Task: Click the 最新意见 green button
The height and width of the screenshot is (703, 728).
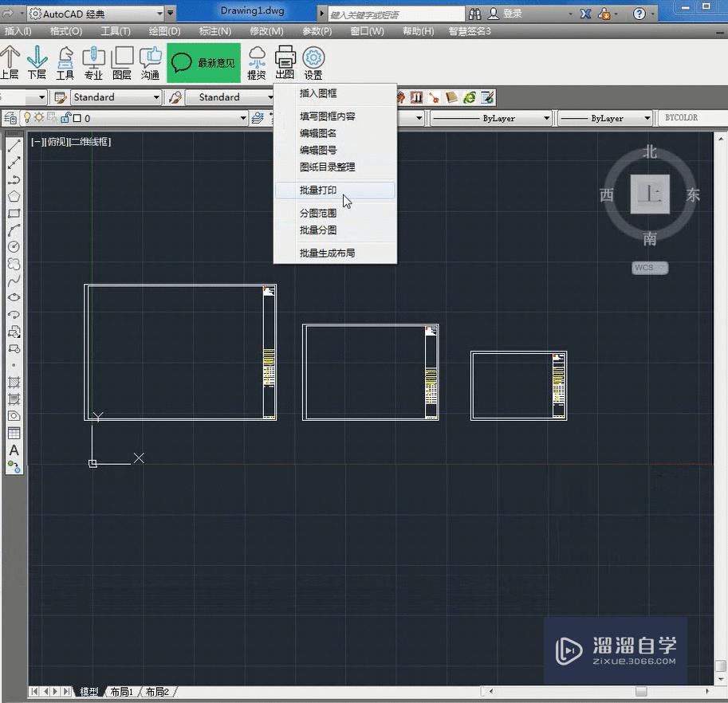Action: (x=203, y=62)
